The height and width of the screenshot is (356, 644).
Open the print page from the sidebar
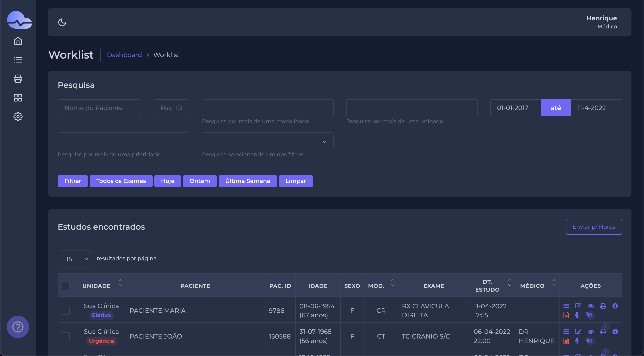tap(18, 79)
